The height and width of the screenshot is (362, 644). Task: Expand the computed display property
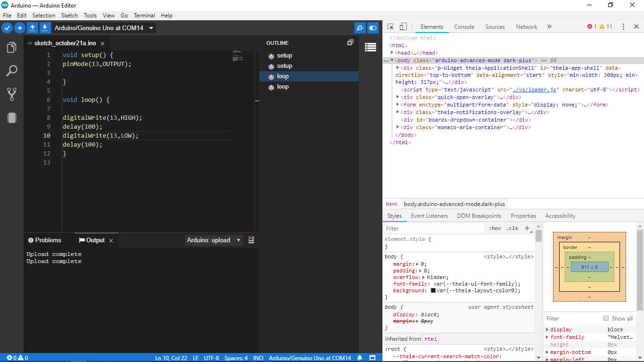(x=547, y=329)
